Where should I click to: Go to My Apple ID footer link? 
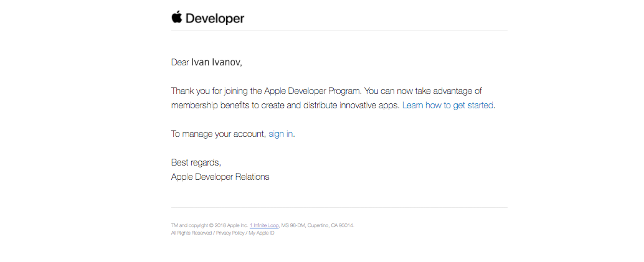[x=262, y=233]
